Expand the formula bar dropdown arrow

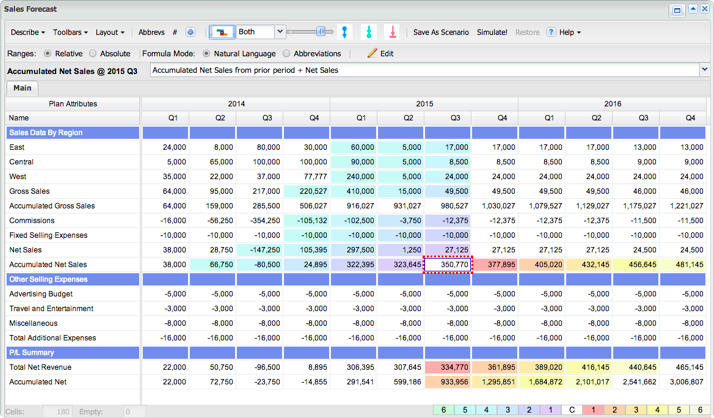[x=704, y=70]
